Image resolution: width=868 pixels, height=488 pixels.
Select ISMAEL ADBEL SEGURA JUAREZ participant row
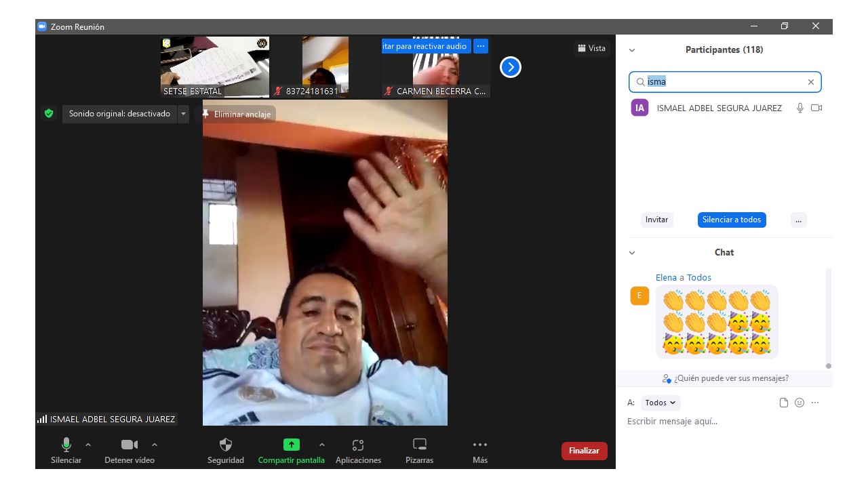[x=725, y=108]
